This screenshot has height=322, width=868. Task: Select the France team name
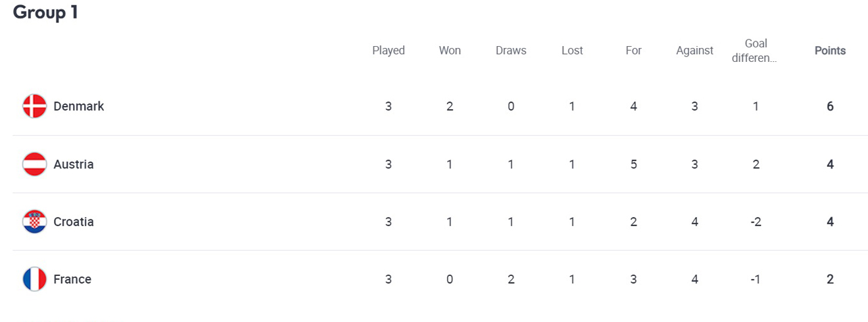72,279
